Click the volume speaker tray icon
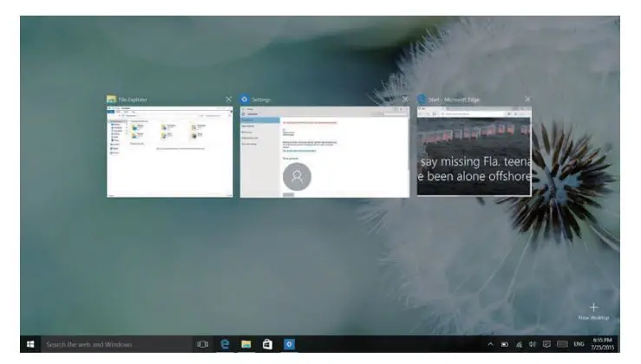The width and height of the screenshot is (641, 364). tap(533, 344)
